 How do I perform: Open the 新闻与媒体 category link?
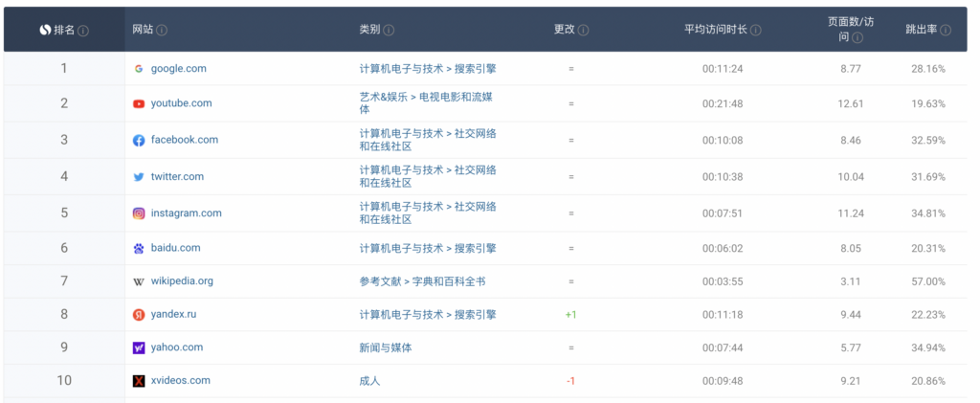(386, 348)
